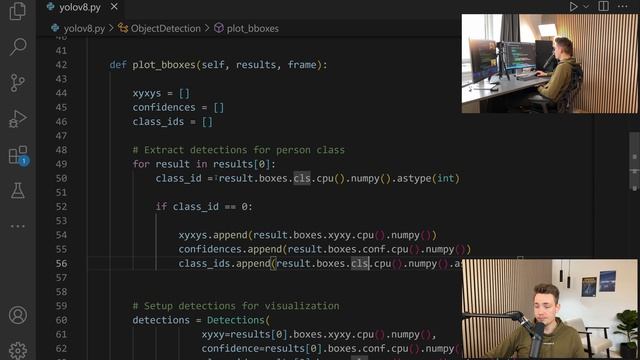Open the Extensions view with badge
The height and width of the screenshot is (360, 640).
(18, 156)
